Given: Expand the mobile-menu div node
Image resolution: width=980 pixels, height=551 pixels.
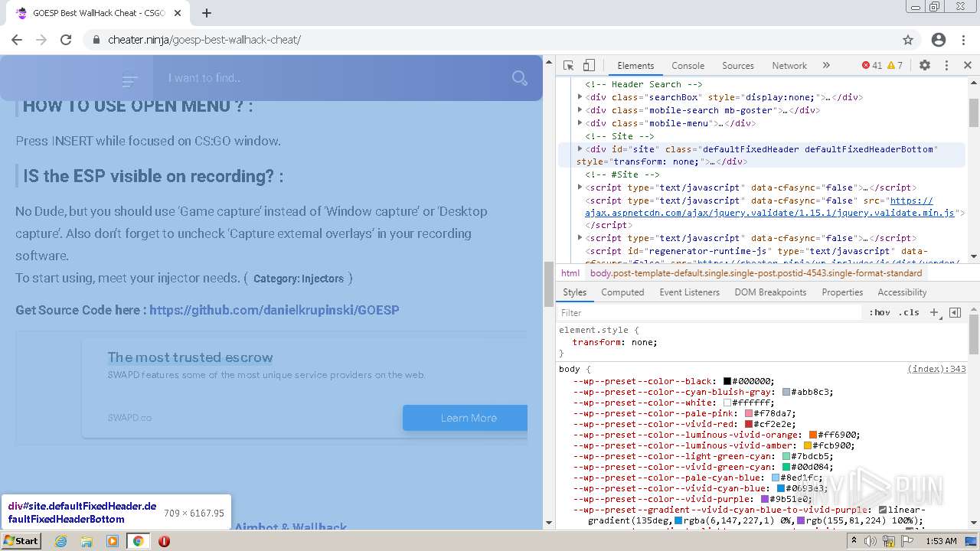Looking at the screenshot, I should 580,123.
